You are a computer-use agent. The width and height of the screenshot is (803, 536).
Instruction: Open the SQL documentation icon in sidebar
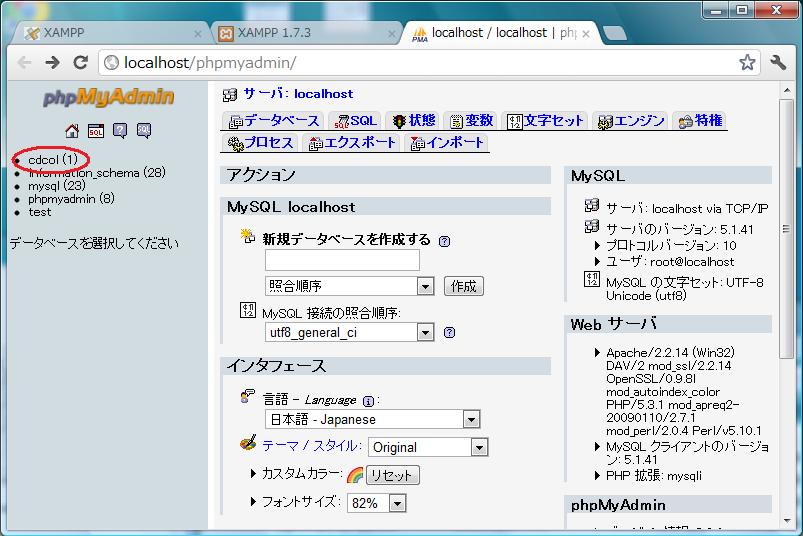point(144,131)
